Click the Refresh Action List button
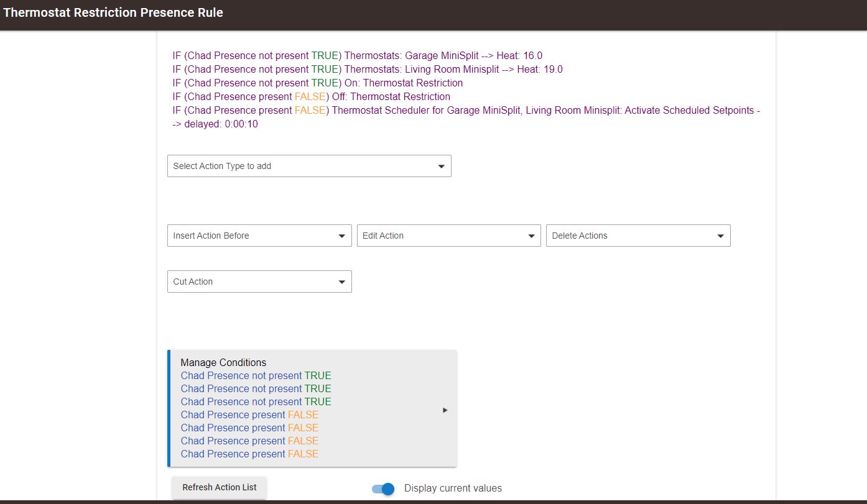Screen dimensions: 867x504 point(219,487)
